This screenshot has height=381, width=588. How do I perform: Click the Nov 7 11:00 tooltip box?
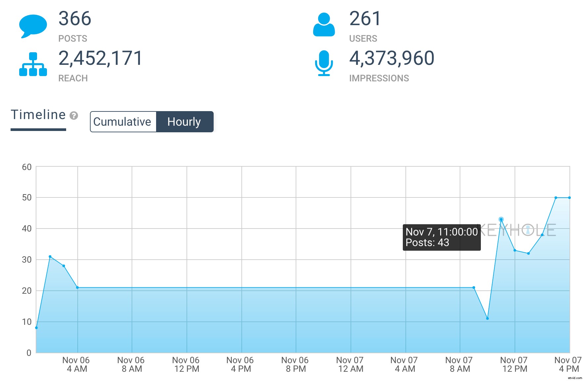tap(441, 237)
